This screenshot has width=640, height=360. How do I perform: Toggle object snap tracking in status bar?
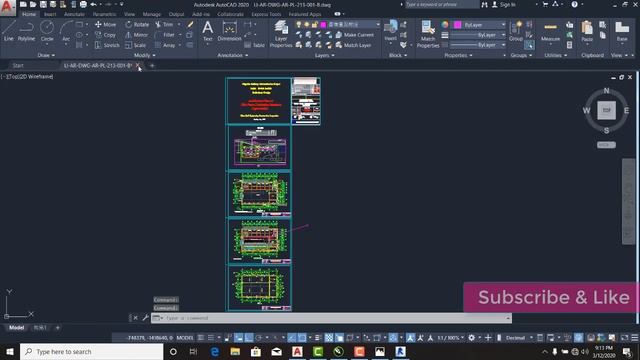(291, 338)
